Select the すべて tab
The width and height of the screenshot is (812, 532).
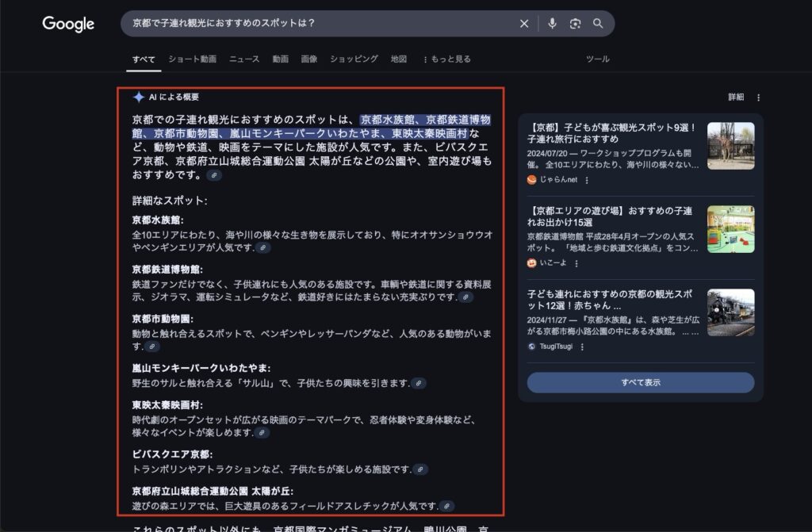click(x=144, y=59)
